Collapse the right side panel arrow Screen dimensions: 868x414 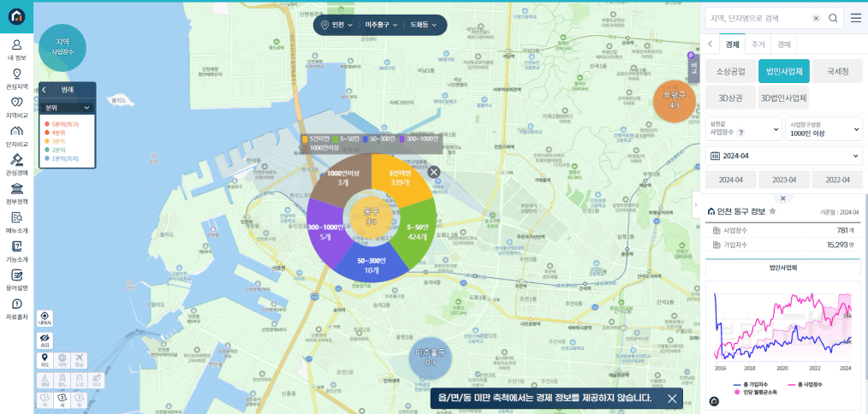[696, 205]
